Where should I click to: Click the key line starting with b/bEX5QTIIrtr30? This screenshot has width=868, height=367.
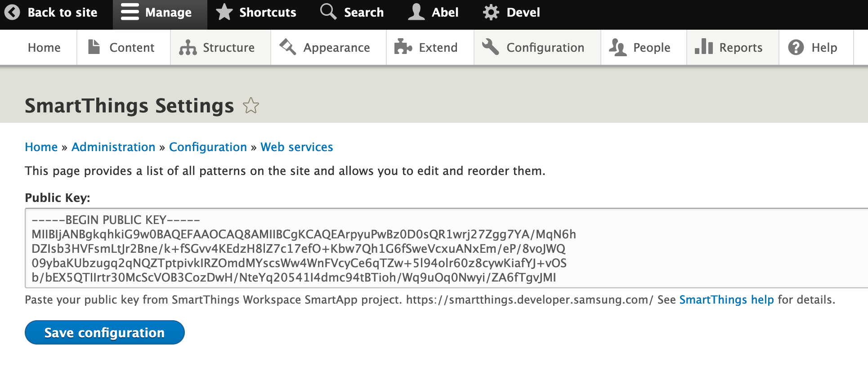click(294, 277)
